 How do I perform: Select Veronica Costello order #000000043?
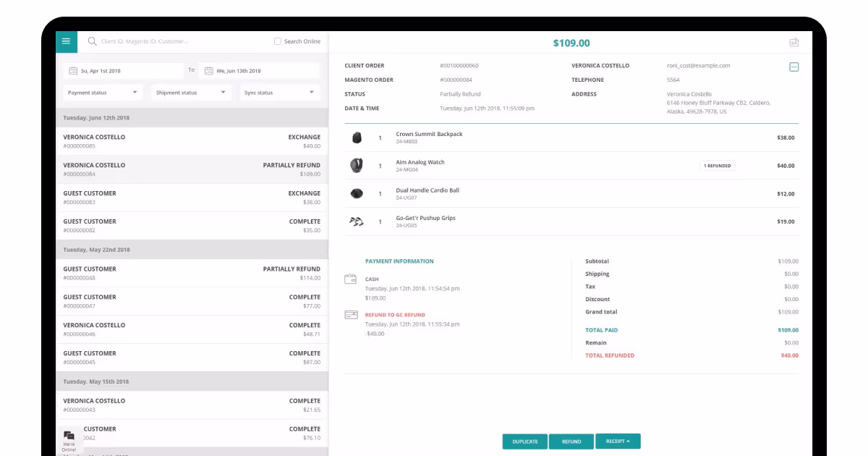coord(192,405)
